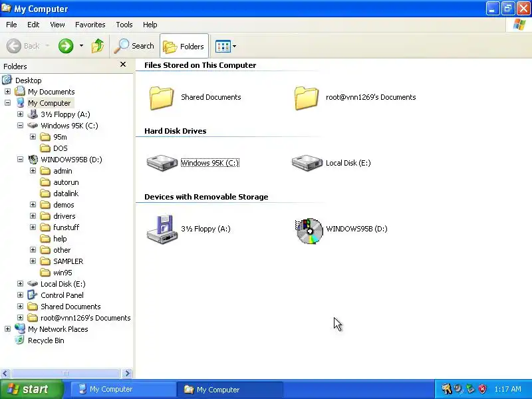
Task: Select the other folder in tree
Action: (x=62, y=250)
